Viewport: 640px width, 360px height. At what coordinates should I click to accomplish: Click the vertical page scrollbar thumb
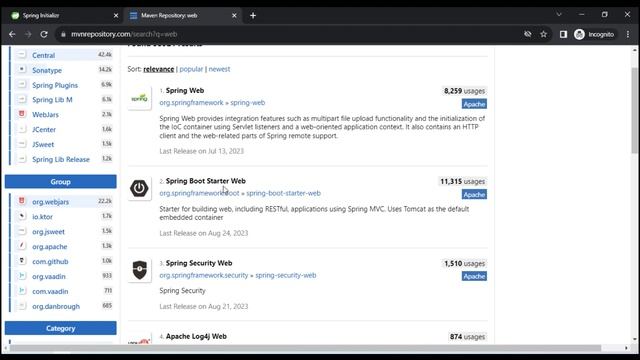(x=635, y=110)
